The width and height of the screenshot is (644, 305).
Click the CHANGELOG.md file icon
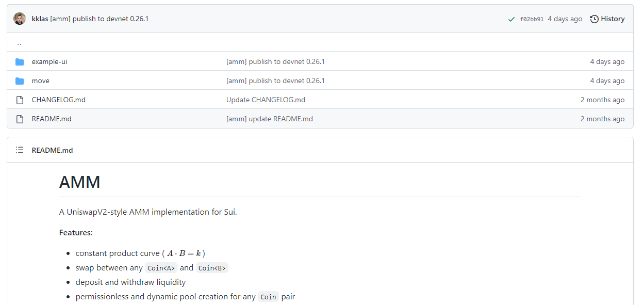20,100
